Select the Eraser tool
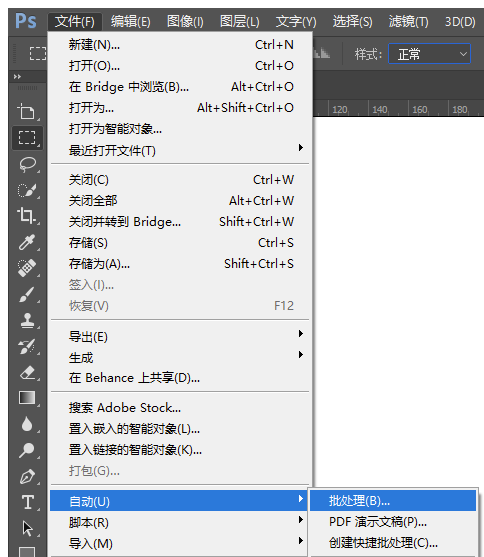Screen dimensions: 484x557 [x=27, y=372]
